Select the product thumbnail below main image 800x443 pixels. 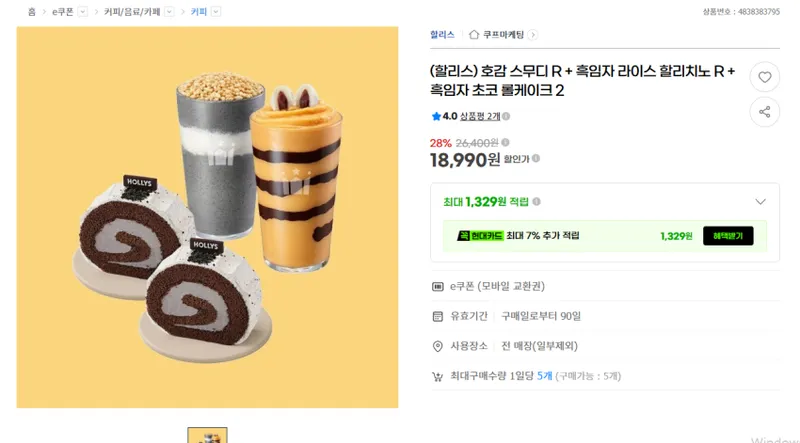(207, 435)
